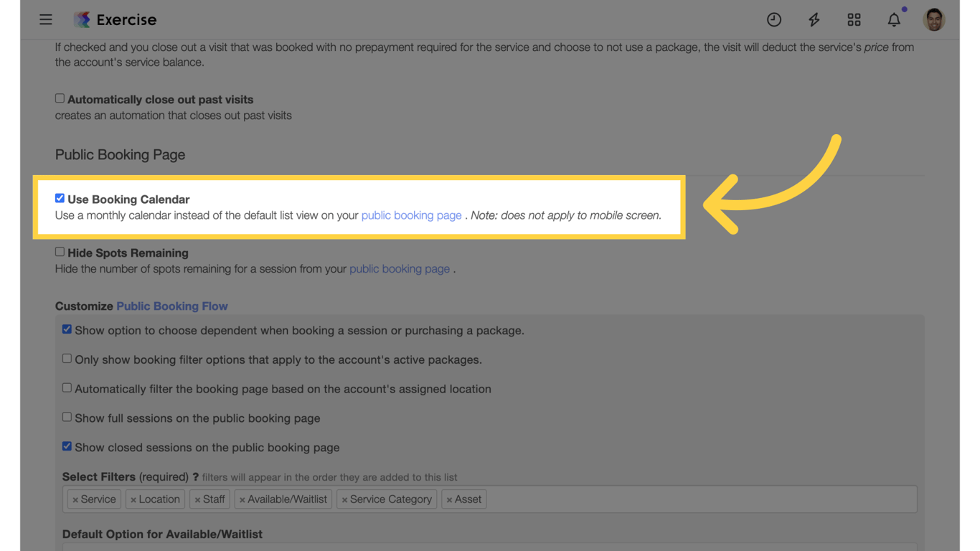980x551 pixels.
Task: Open the public booking page link
Action: click(411, 215)
